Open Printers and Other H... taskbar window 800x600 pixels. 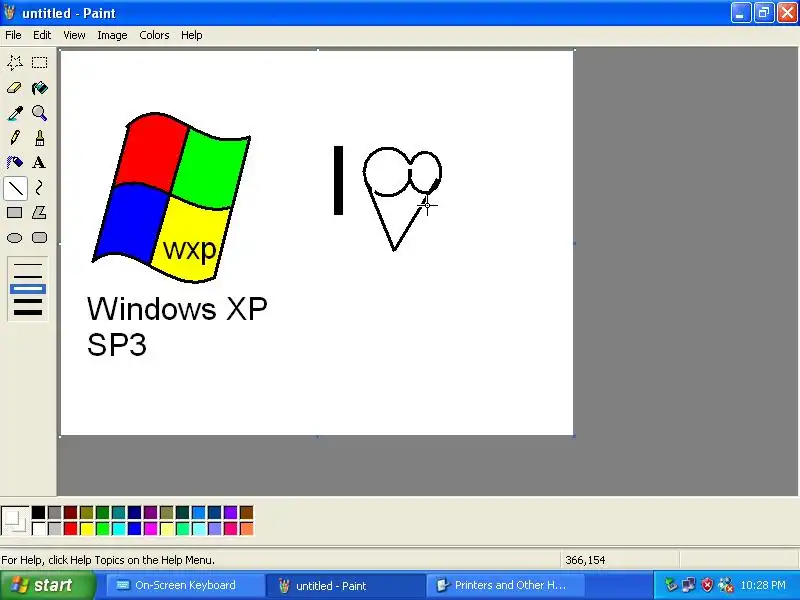(x=506, y=585)
